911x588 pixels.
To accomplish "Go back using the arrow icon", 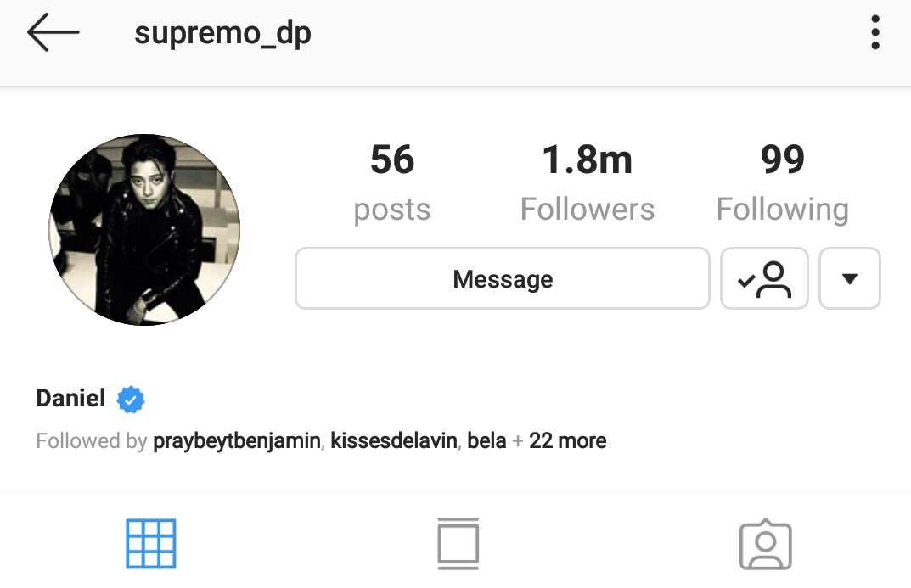I will (53, 32).
